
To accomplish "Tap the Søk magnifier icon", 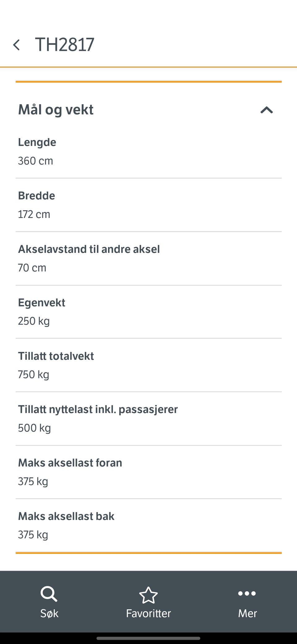I will pyautogui.click(x=49, y=594).
